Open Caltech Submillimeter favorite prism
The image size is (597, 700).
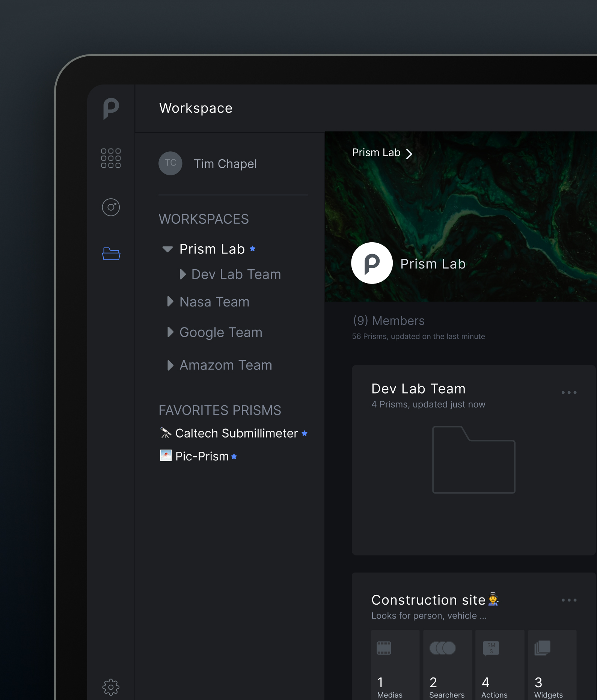[x=237, y=433]
